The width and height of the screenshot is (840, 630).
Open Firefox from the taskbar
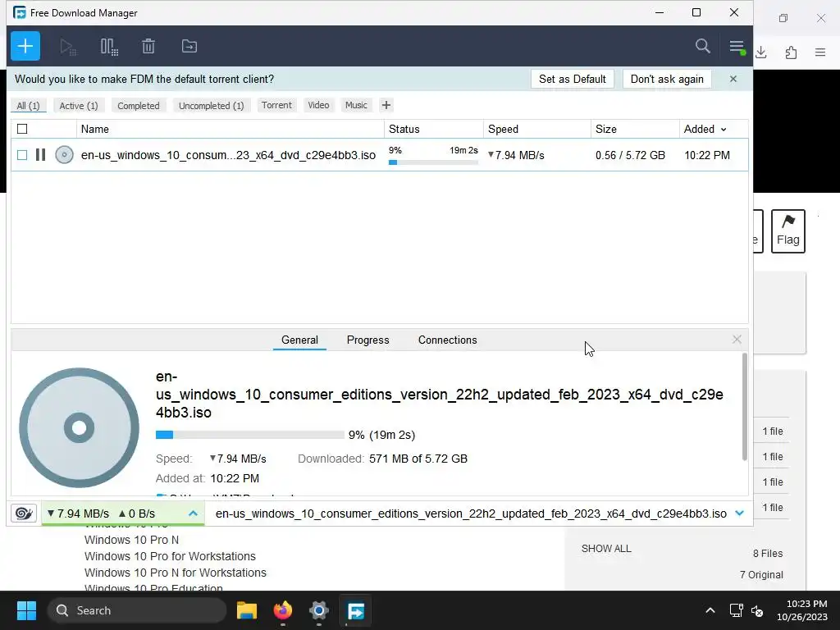[283, 610]
